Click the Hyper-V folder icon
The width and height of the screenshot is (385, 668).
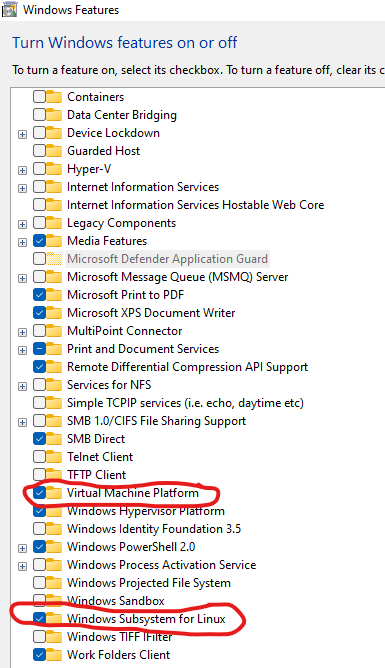tap(54, 169)
